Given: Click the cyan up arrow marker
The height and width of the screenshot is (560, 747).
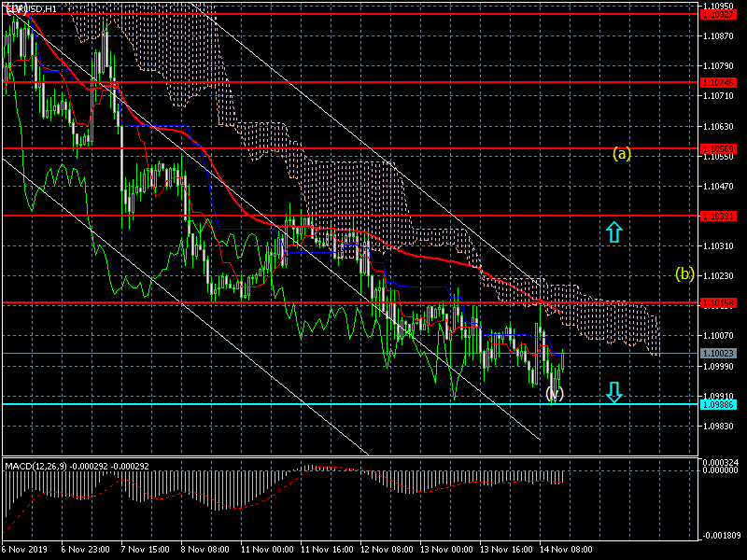Looking at the screenshot, I should (613, 232).
